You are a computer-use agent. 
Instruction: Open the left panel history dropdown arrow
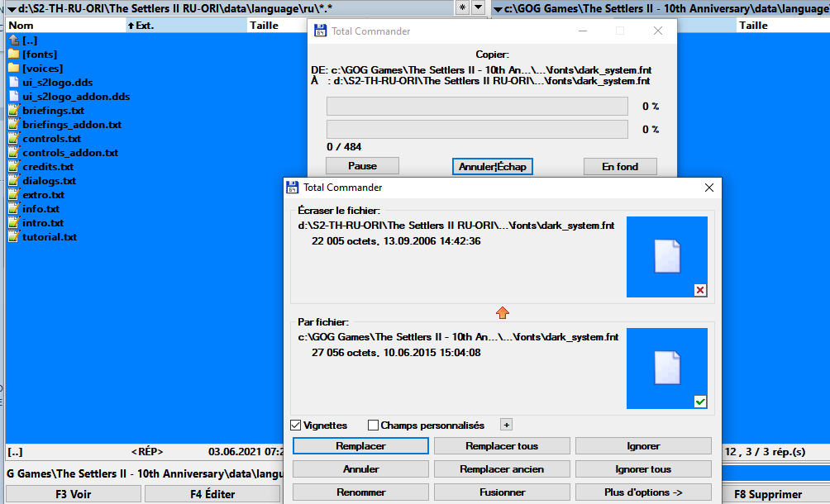478,7
